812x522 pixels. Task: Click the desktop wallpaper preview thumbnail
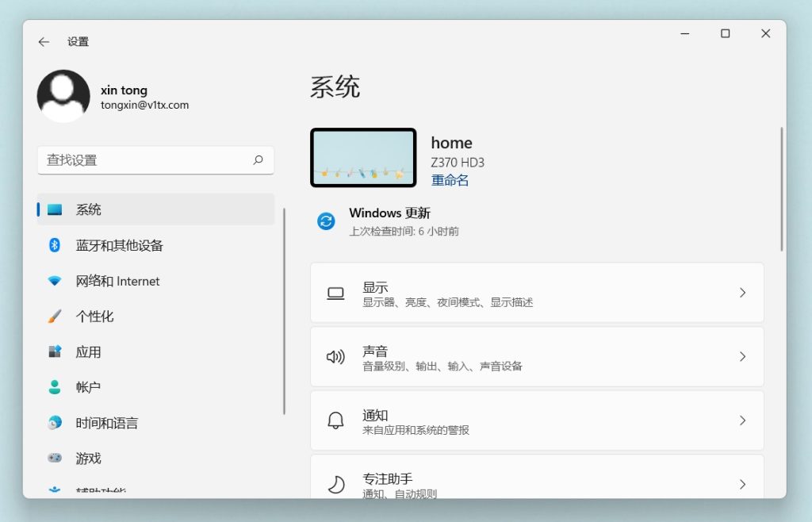[x=363, y=157]
